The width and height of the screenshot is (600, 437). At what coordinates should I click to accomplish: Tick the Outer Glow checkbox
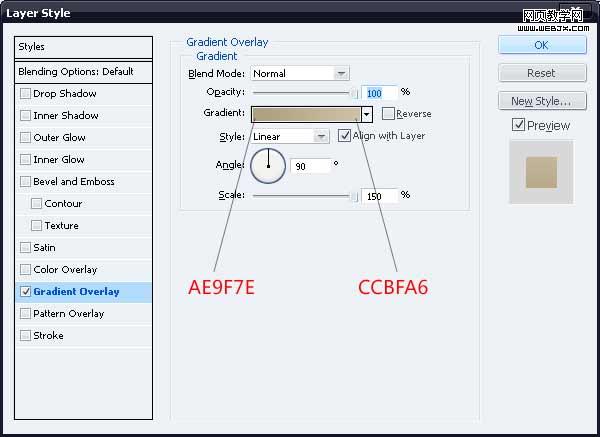[25, 137]
